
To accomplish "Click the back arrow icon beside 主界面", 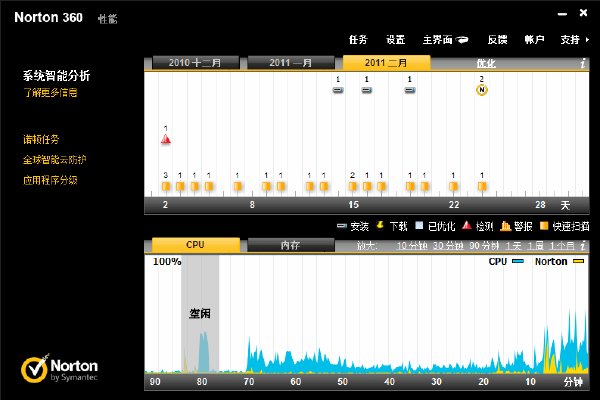I will tap(462, 39).
